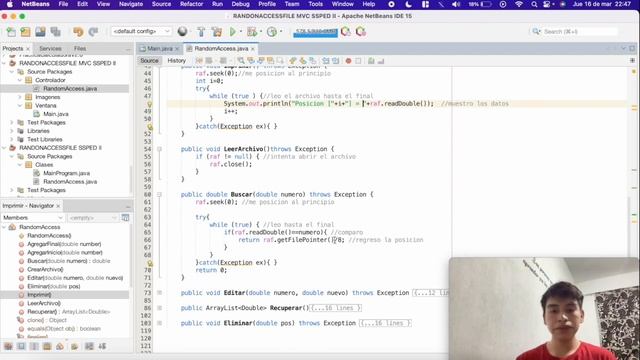This screenshot has height=360, width=640.
Task: Toggle Show Fields filter in Navigator
Action: (21, 346)
